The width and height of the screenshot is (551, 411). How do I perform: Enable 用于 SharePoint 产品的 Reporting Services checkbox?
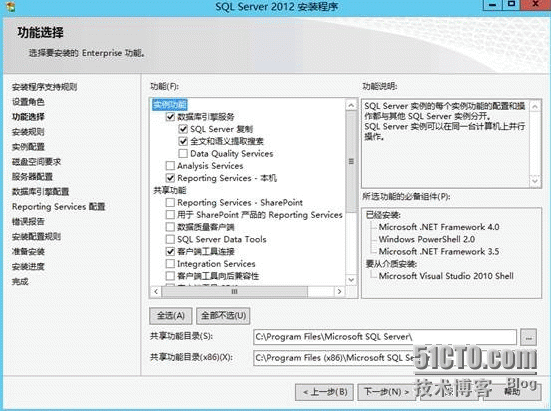pyautogui.click(x=170, y=215)
